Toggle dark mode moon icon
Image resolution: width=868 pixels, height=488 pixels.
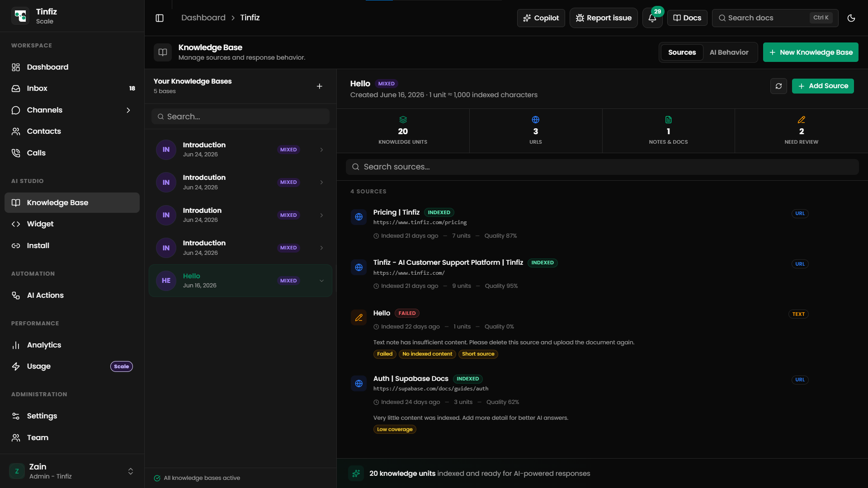tap(851, 18)
